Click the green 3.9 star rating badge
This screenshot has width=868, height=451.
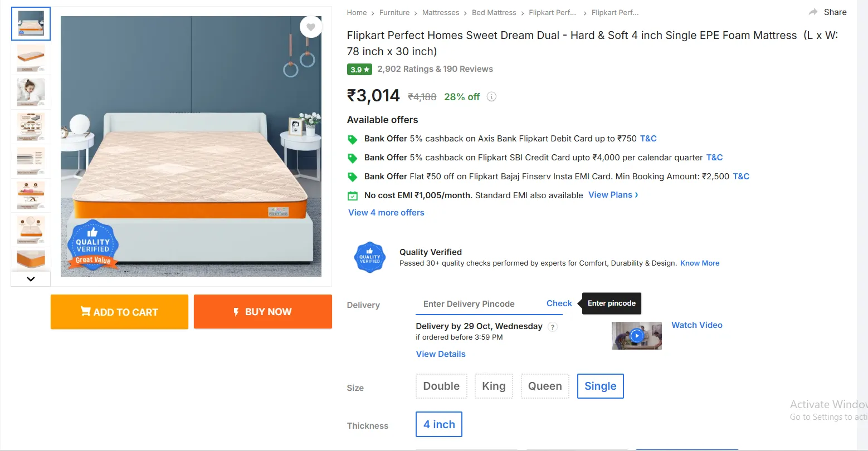pyautogui.click(x=360, y=70)
